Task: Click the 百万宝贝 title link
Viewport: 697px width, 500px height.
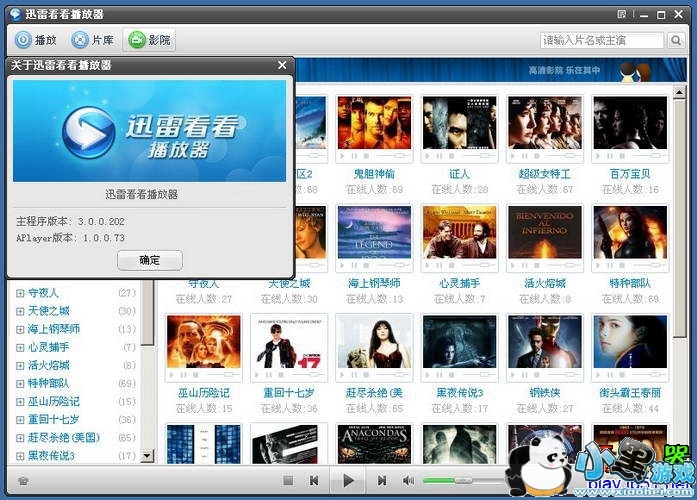Action: [x=630, y=174]
